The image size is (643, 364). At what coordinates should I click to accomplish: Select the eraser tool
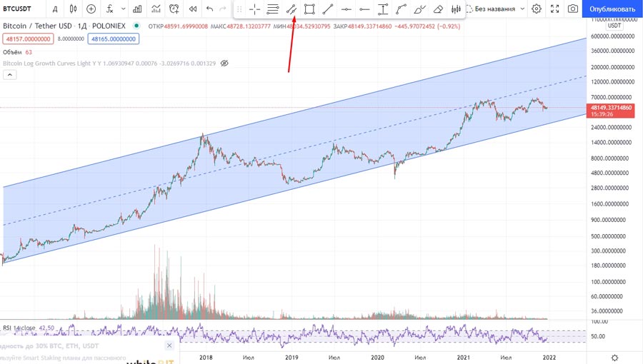(x=438, y=9)
